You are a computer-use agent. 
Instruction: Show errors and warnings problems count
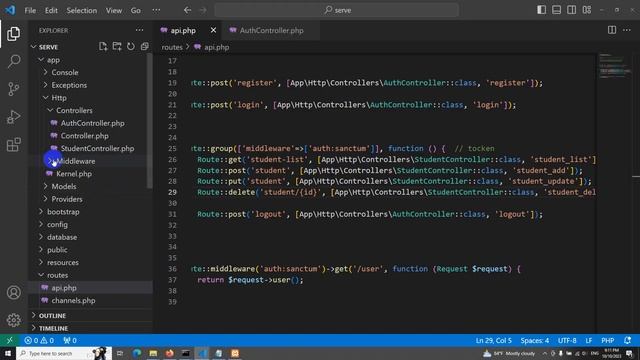(x=39, y=340)
